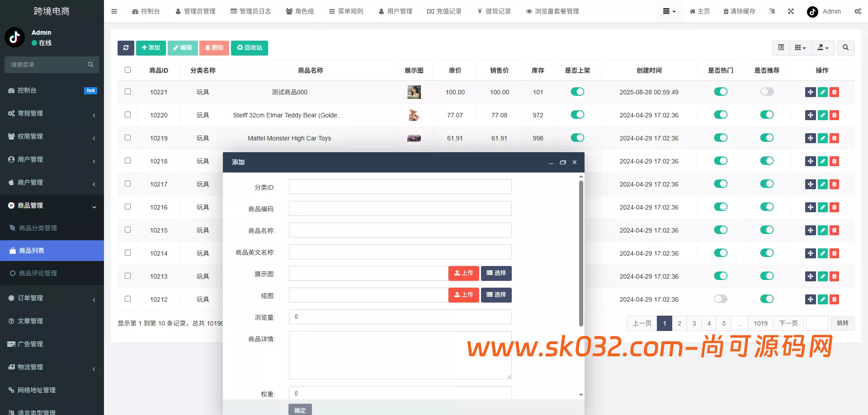
Task: Enable the 是否推荐 toggle for product 10221
Action: tap(767, 92)
